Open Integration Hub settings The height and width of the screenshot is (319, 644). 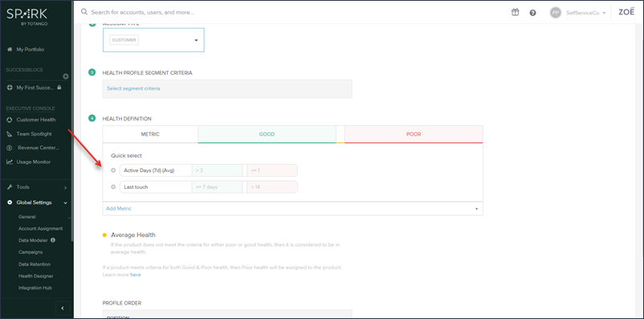point(35,288)
